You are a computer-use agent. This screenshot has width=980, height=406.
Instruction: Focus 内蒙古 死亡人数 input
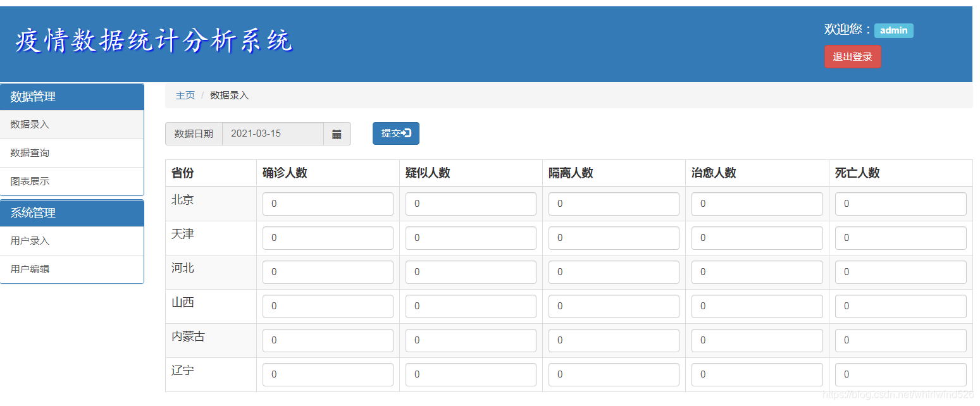click(901, 341)
